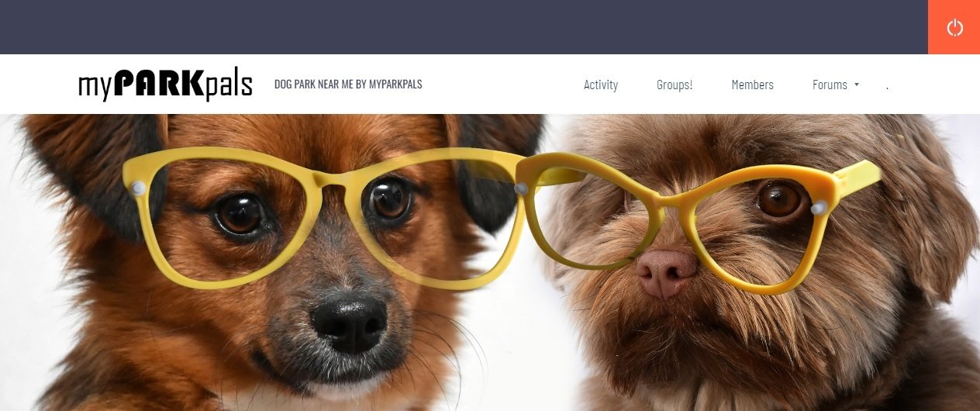Open the myPARKpals logo homepage link
The image size is (980, 411).
165,85
